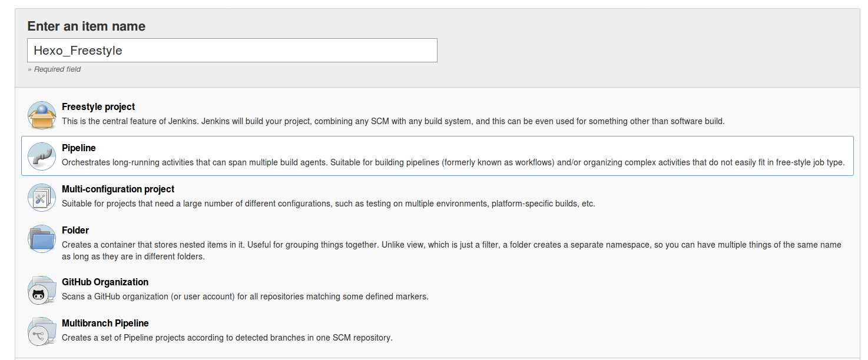Click the Pipeline description about long-running activities

coord(453,162)
